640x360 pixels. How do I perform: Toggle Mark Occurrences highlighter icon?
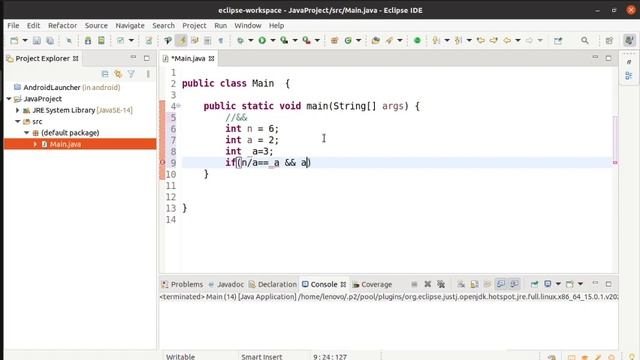tap(181, 40)
